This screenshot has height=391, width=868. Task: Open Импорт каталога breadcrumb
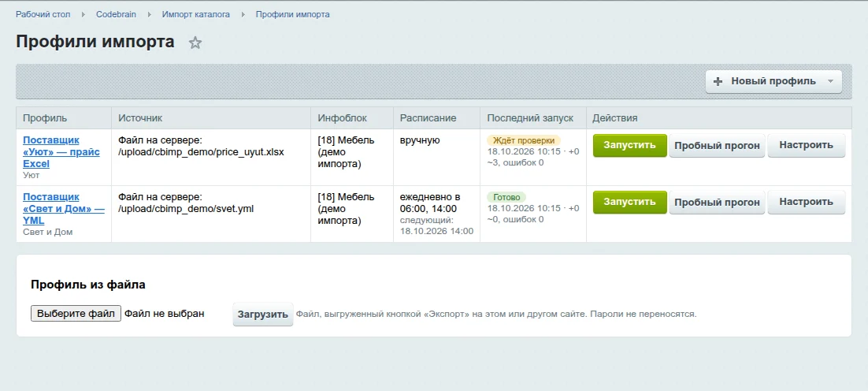pyautogui.click(x=195, y=14)
